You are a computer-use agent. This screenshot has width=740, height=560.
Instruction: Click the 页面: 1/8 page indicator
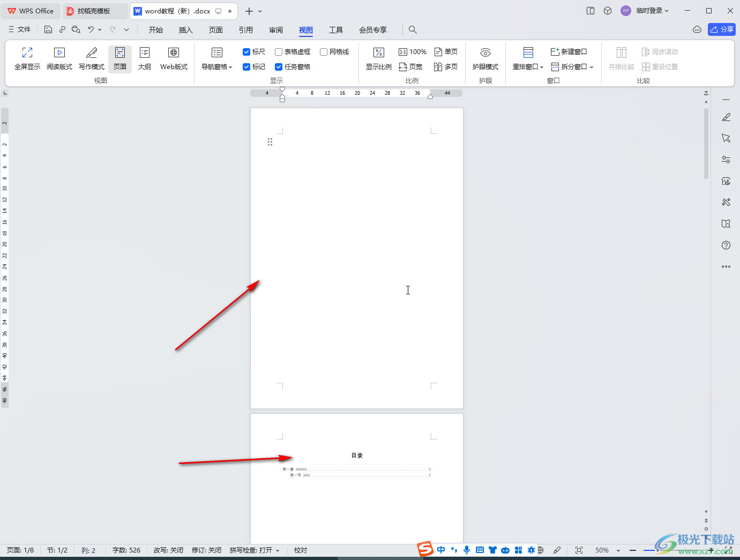tap(20, 550)
